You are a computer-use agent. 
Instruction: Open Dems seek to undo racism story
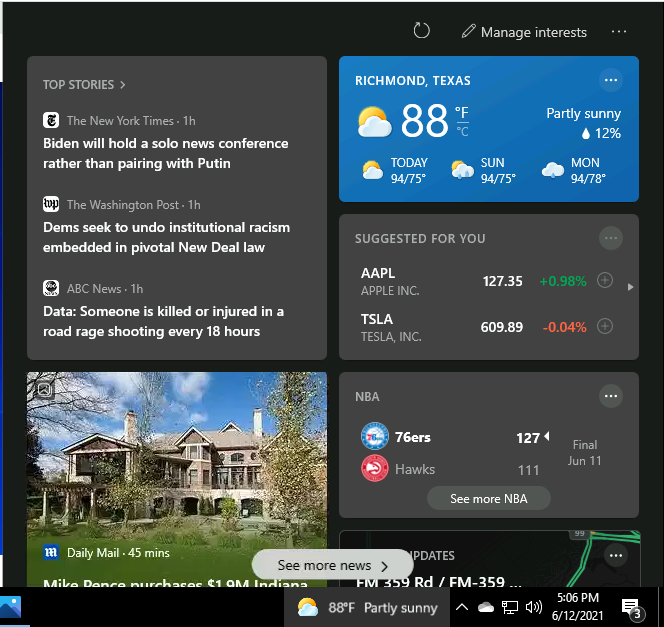pos(166,237)
